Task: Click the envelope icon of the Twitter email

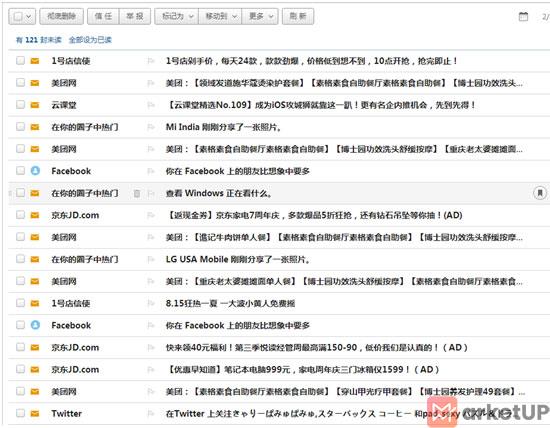Action: pyautogui.click(x=35, y=414)
